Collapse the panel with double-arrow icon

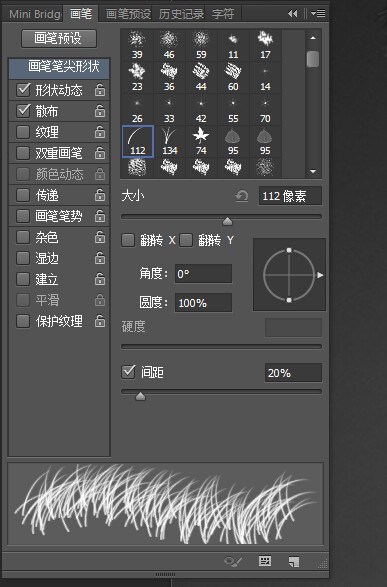click(293, 14)
